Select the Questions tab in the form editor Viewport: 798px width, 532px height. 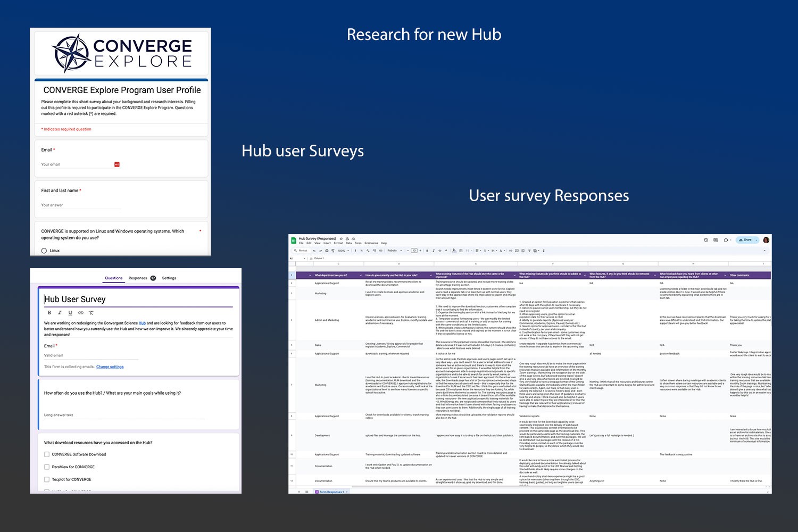point(113,278)
